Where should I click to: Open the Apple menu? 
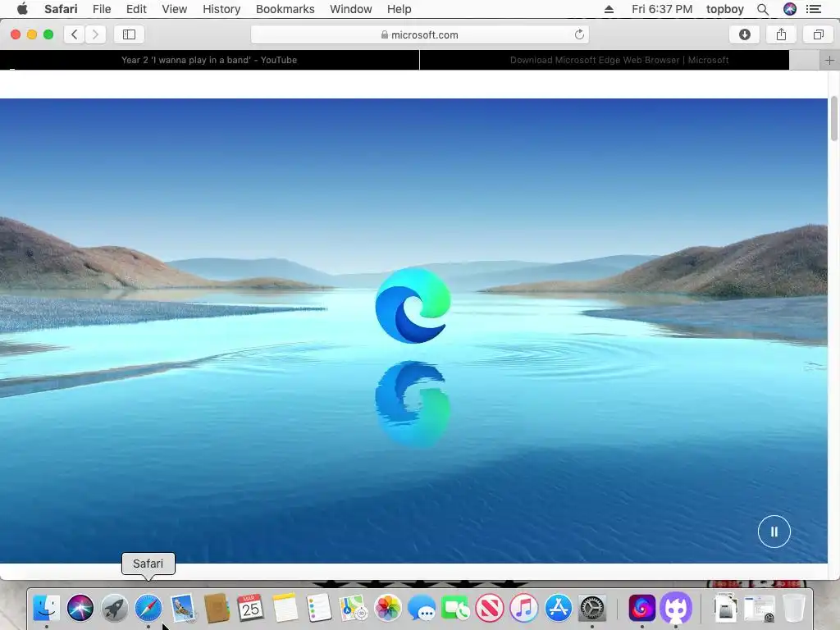[x=22, y=9]
